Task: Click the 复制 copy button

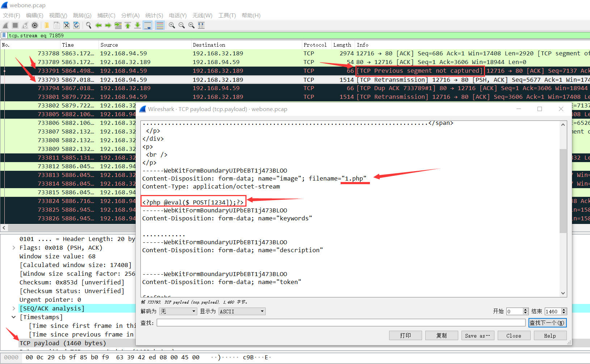Action: 441,336
